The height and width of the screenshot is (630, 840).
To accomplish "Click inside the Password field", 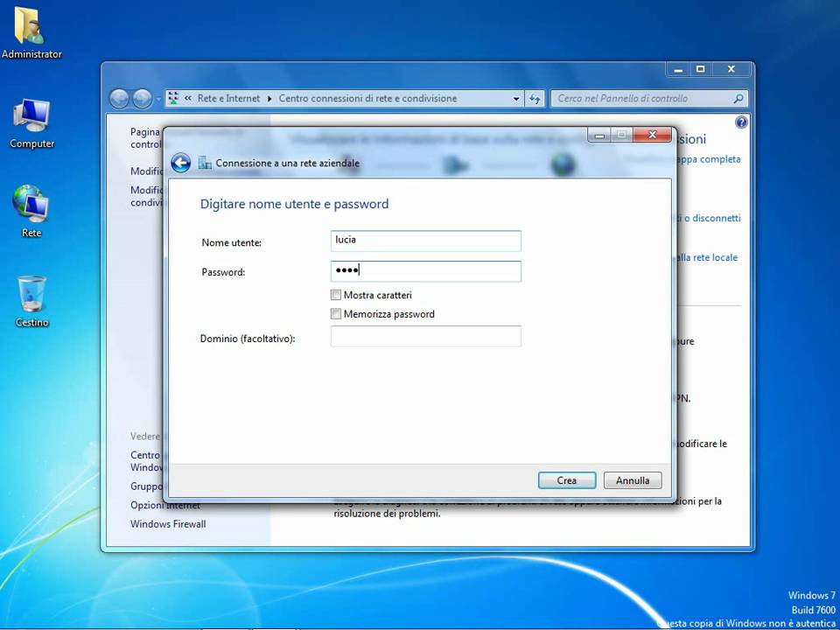I will [x=426, y=271].
